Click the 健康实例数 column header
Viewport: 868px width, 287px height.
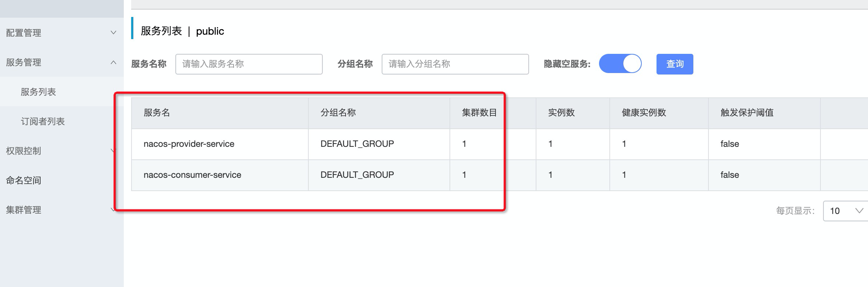click(644, 113)
